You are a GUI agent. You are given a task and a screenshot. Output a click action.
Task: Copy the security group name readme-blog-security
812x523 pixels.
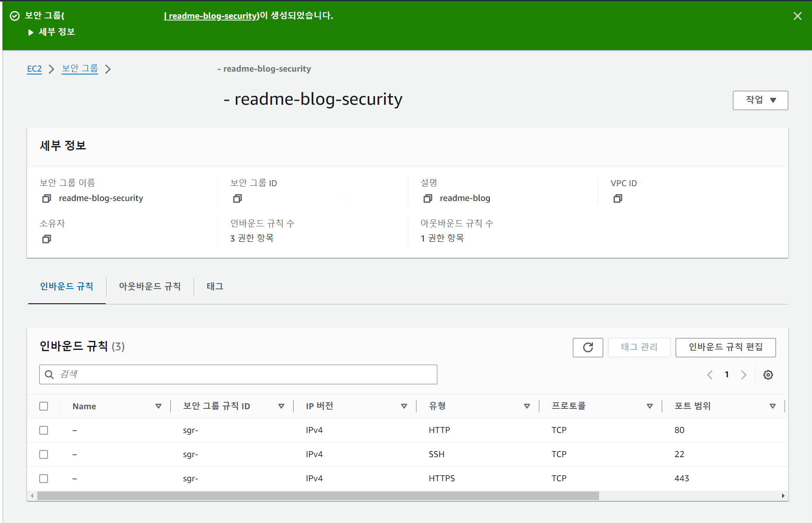click(x=47, y=198)
